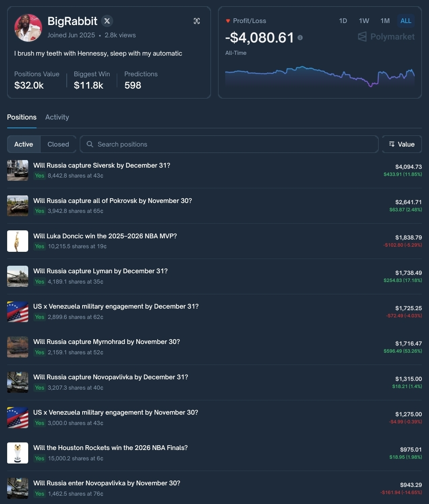Open 'US x Venezuela engagement by November 30?'
429x504 pixels.
point(116,412)
